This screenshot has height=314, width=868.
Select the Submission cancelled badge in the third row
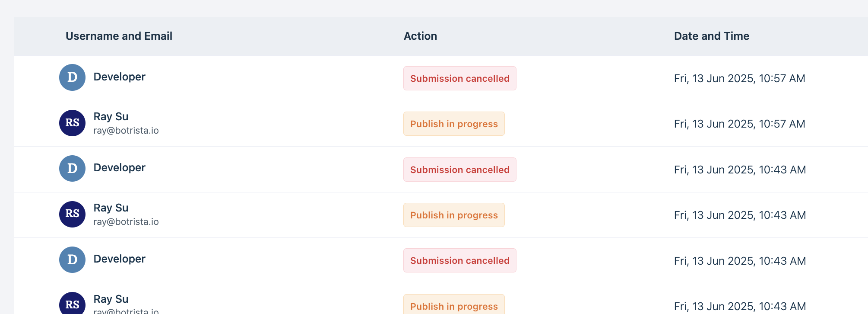tap(460, 170)
